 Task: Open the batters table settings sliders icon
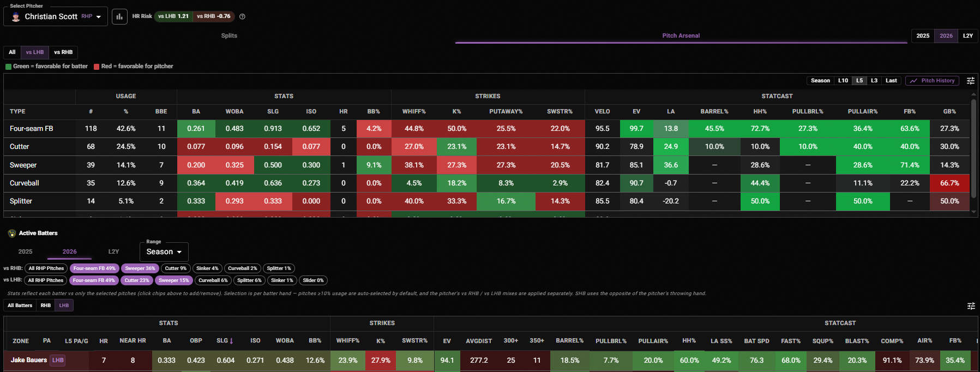[x=971, y=306]
